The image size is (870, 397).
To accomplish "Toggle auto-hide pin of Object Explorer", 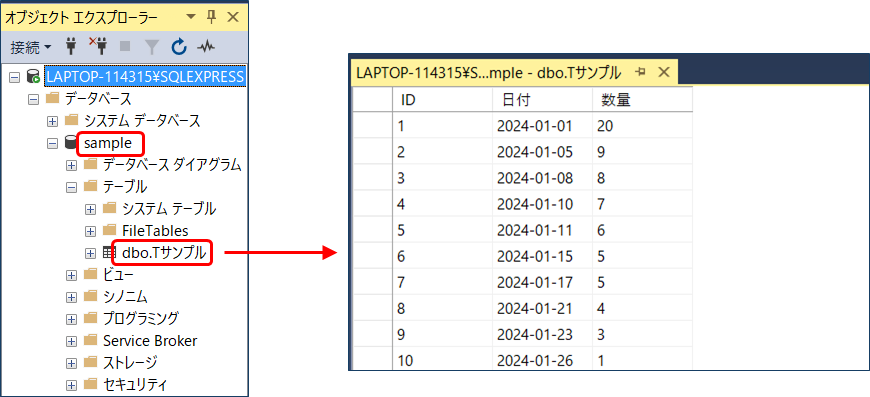I will [x=212, y=17].
